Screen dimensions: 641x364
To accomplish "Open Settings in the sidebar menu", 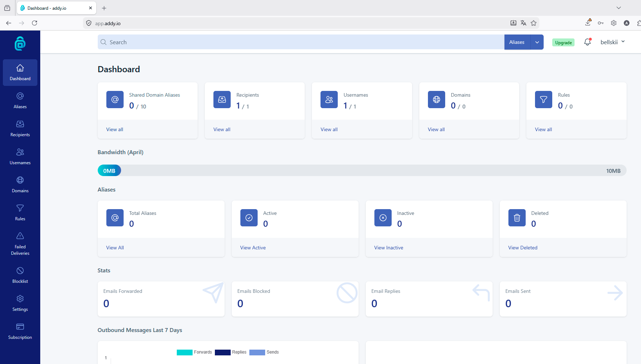I will 20,303.
